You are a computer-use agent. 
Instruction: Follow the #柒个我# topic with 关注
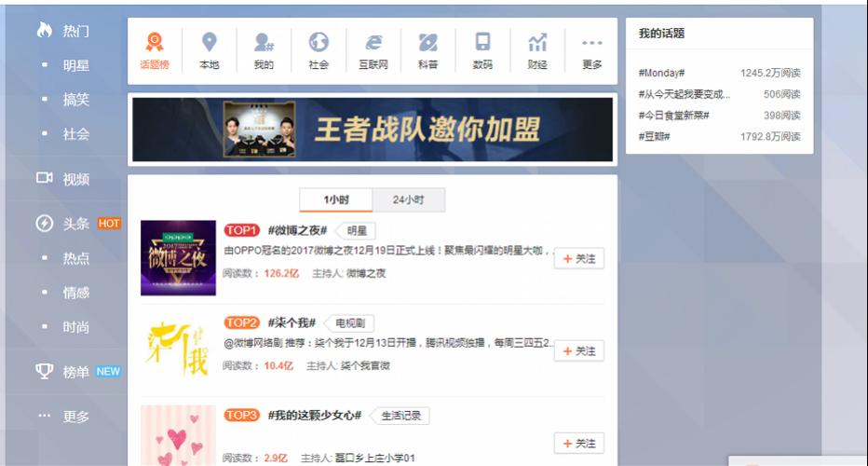pyautogui.click(x=579, y=351)
